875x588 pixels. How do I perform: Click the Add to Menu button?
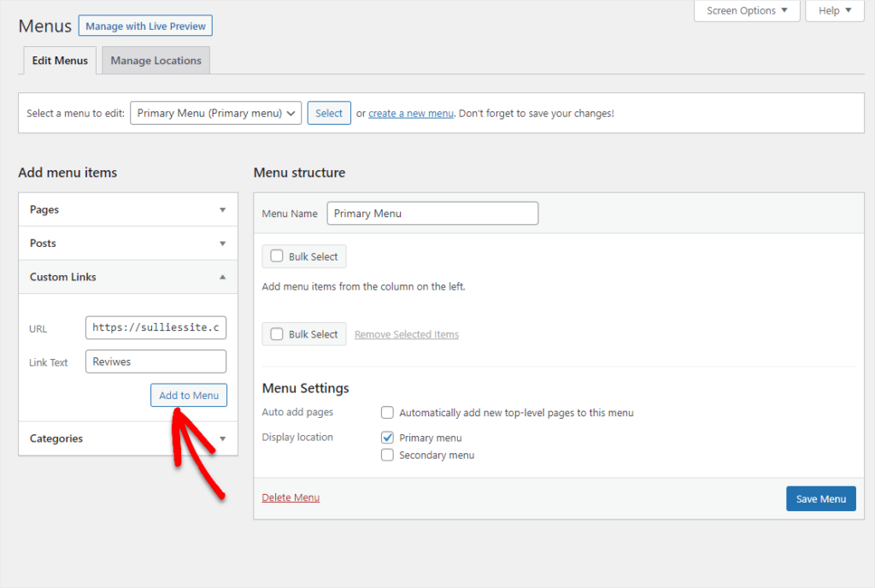click(189, 395)
